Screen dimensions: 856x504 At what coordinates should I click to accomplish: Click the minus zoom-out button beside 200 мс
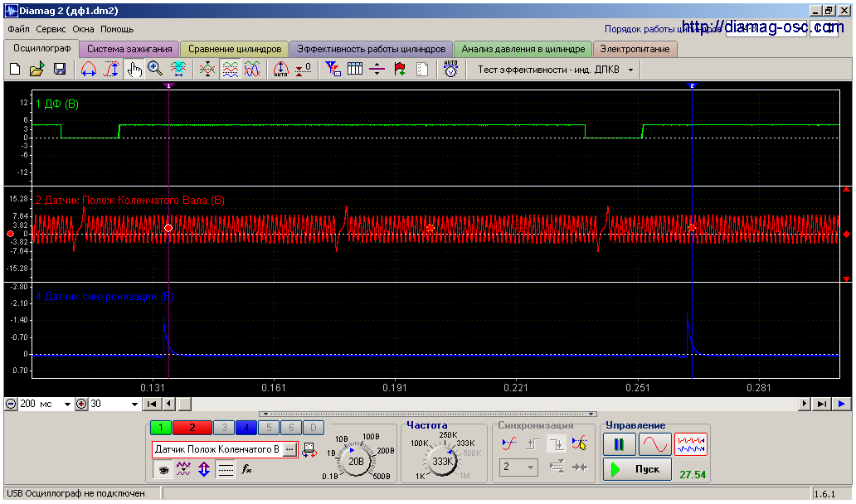pos(11,405)
